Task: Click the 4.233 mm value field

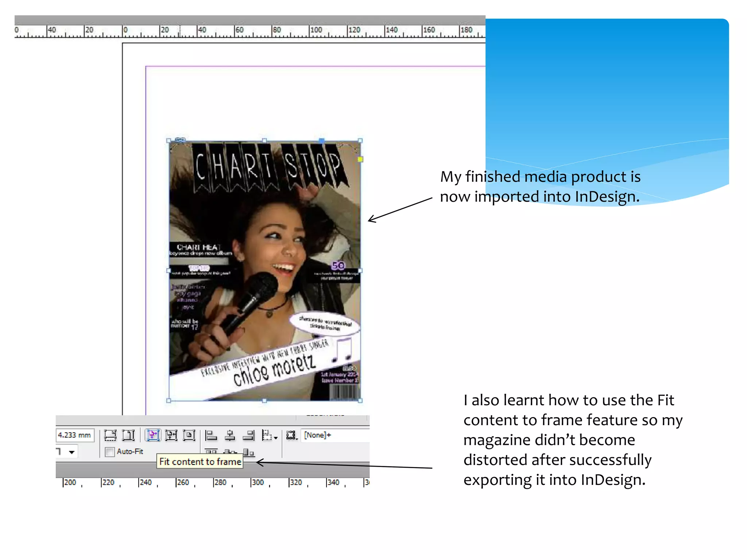Action: (75, 435)
